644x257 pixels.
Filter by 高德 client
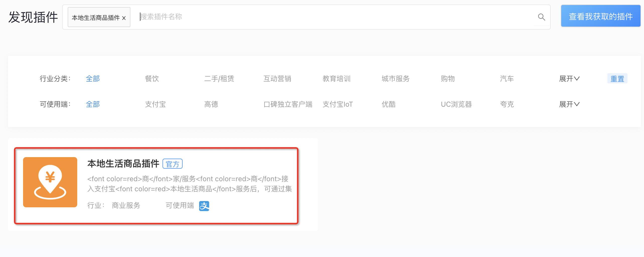coord(211,104)
